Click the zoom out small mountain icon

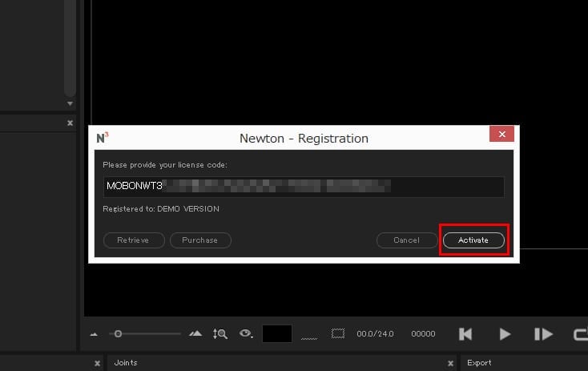pos(94,334)
